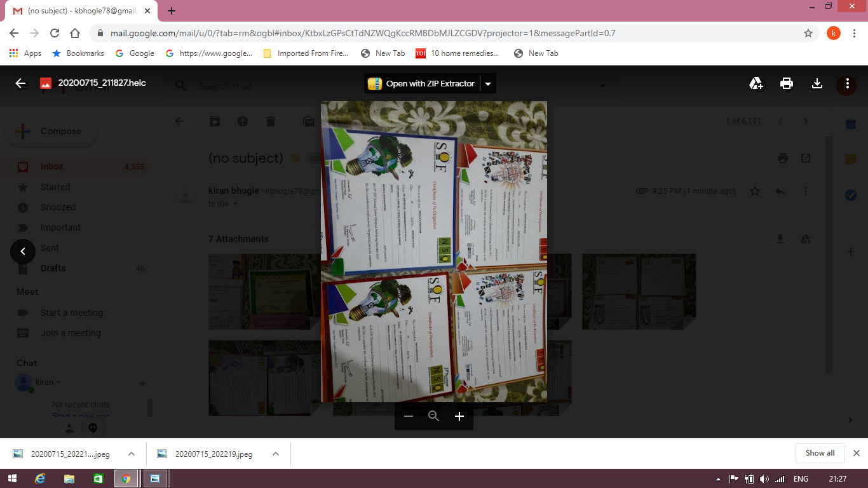
Task: Show hidden system tray icons
Action: (x=719, y=479)
